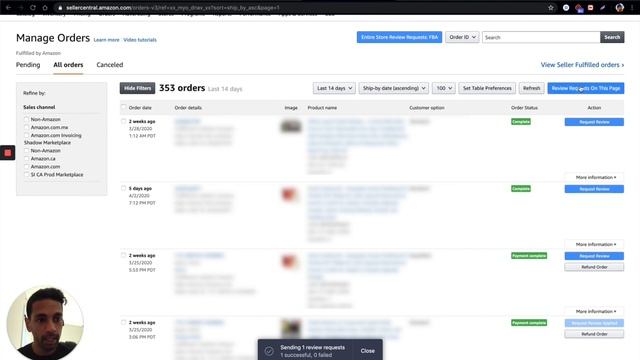Open the Video tutorials link
Viewport: 640px width, 360px height.
140,40
